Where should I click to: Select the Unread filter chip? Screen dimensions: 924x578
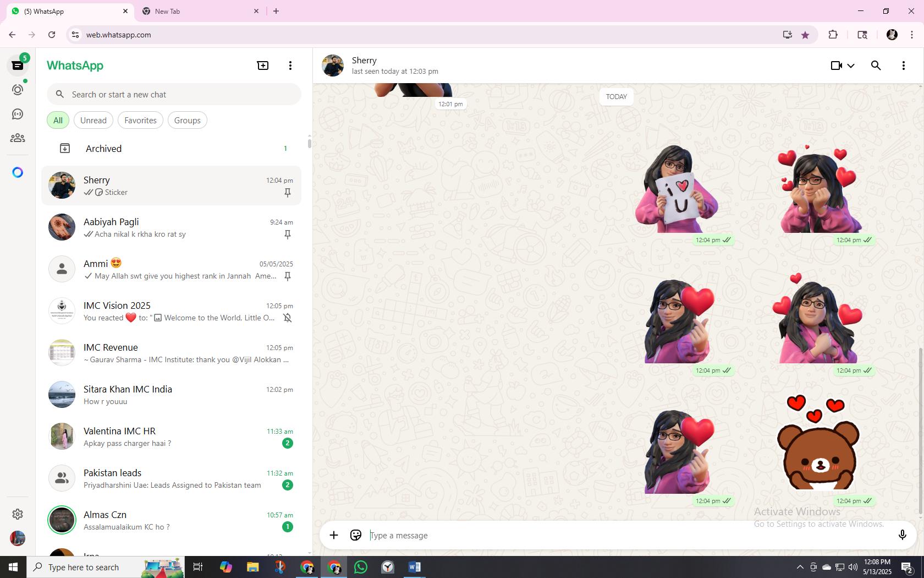[x=94, y=121]
